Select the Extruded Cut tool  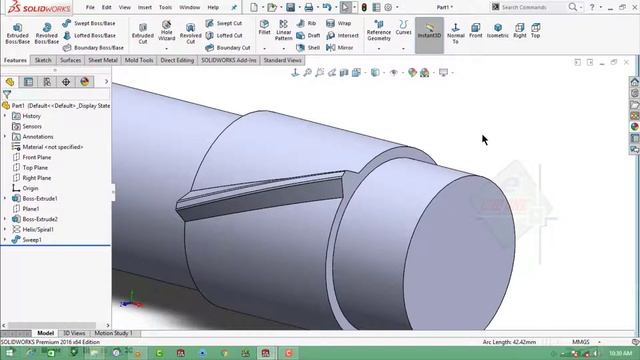coord(143,33)
